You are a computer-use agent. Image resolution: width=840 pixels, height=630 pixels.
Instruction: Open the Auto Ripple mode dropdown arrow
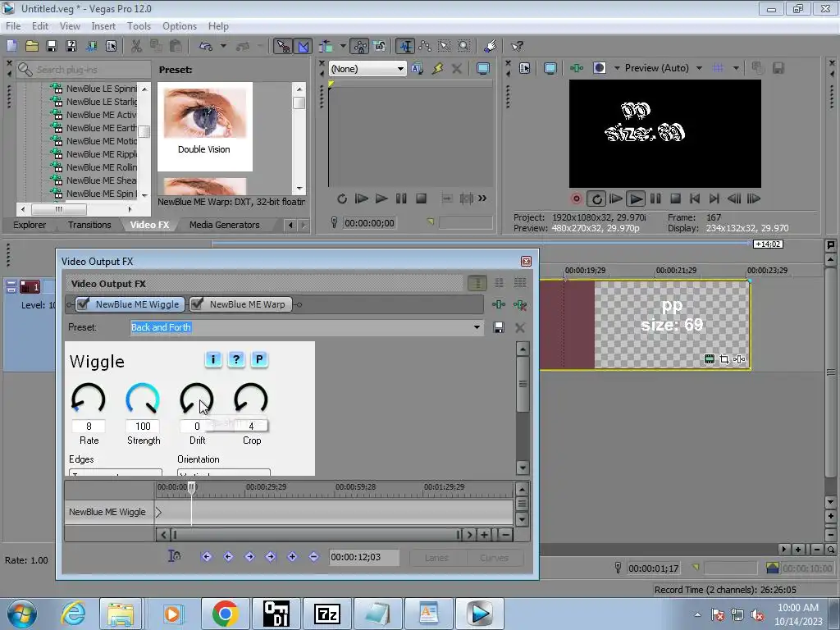(x=342, y=47)
